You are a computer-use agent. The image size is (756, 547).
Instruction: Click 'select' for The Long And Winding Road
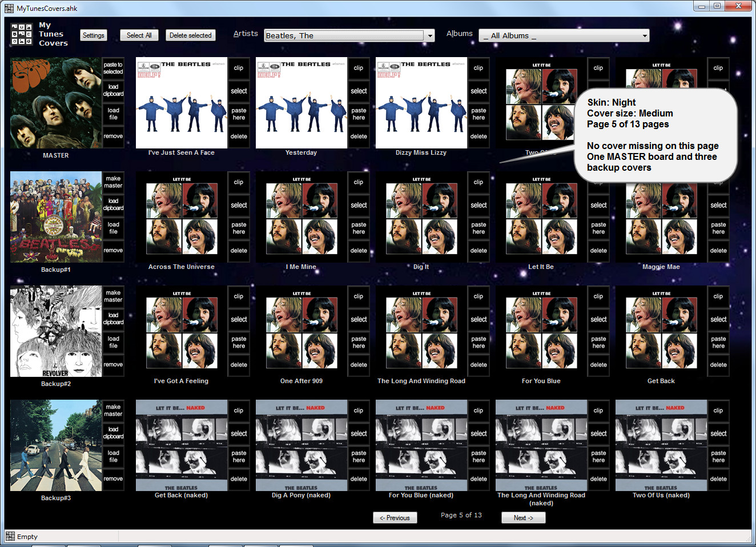pos(478,319)
